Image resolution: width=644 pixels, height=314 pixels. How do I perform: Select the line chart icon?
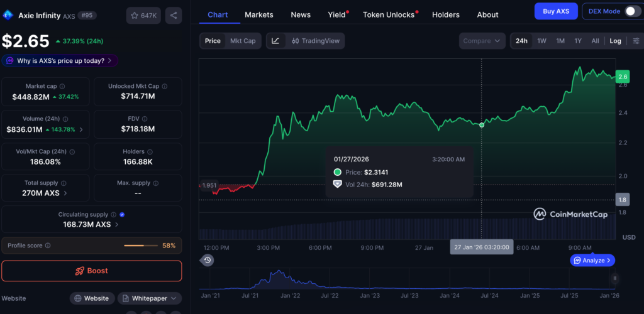(x=275, y=41)
